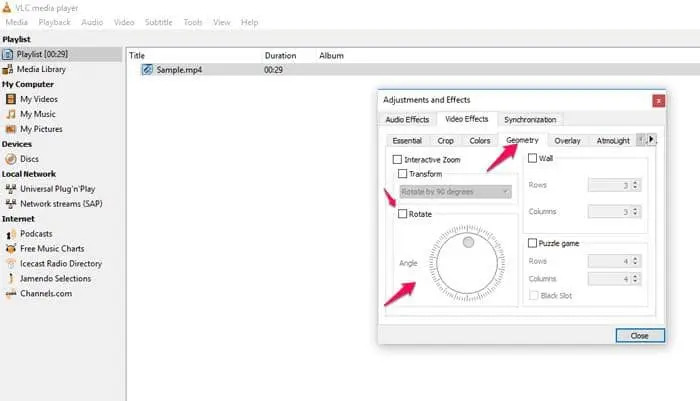Open the Rotate by 90 degrees dropdown
Image resolution: width=700 pixels, height=401 pixels.
(455, 190)
